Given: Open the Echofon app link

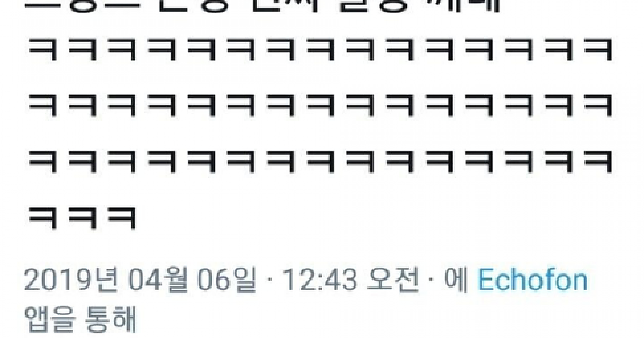Looking at the screenshot, I should 532,281.
